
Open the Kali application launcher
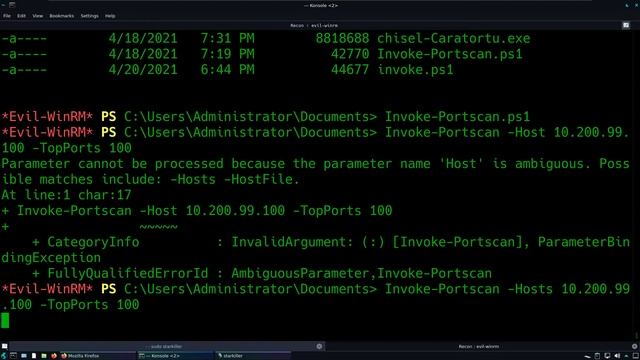tap(4, 356)
